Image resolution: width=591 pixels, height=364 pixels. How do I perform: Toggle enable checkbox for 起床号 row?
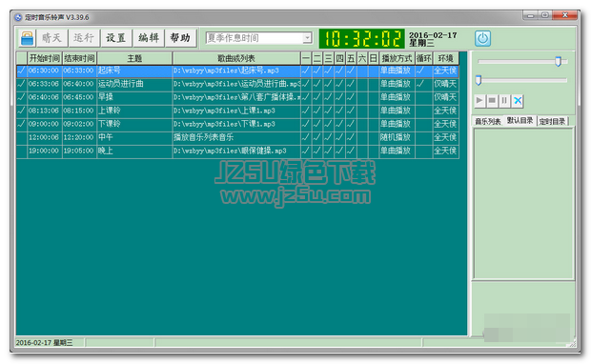pyautogui.click(x=22, y=71)
